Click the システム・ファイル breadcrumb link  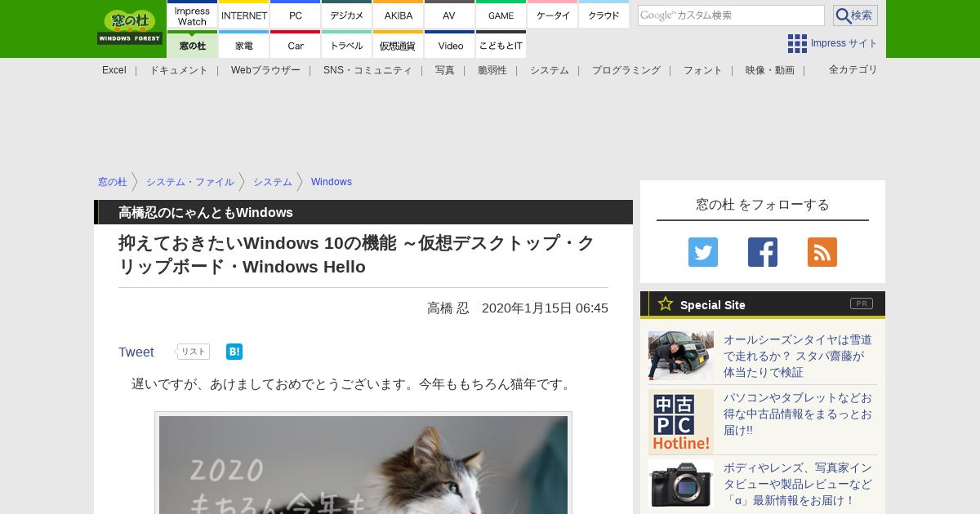(x=190, y=182)
